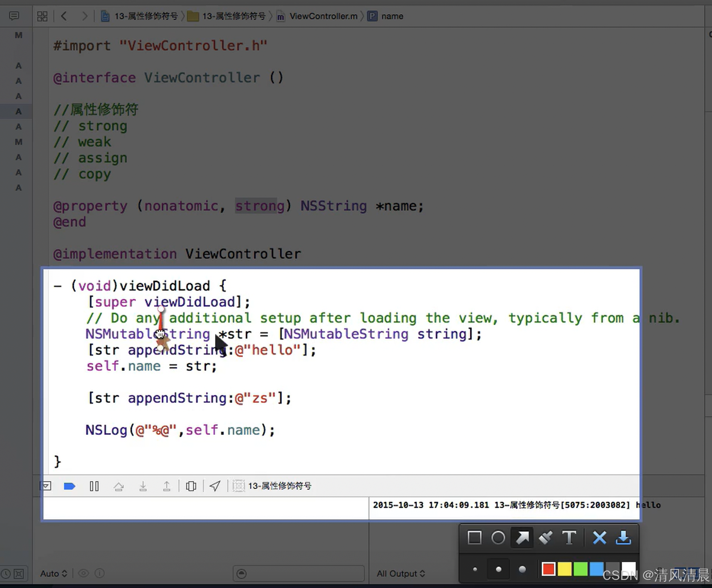Select the ellipse annotation tool
712x588 pixels.
pyautogui.click(x=498, y=538)
